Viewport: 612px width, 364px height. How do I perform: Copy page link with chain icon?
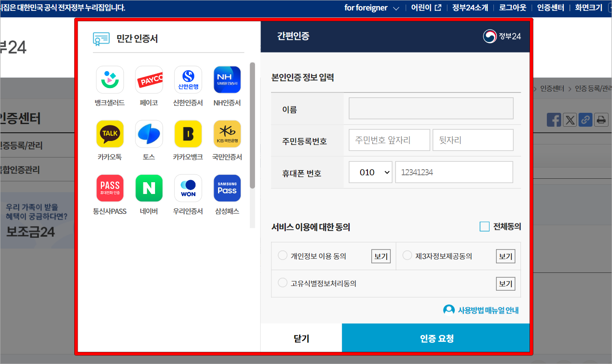tap(586, 120)
